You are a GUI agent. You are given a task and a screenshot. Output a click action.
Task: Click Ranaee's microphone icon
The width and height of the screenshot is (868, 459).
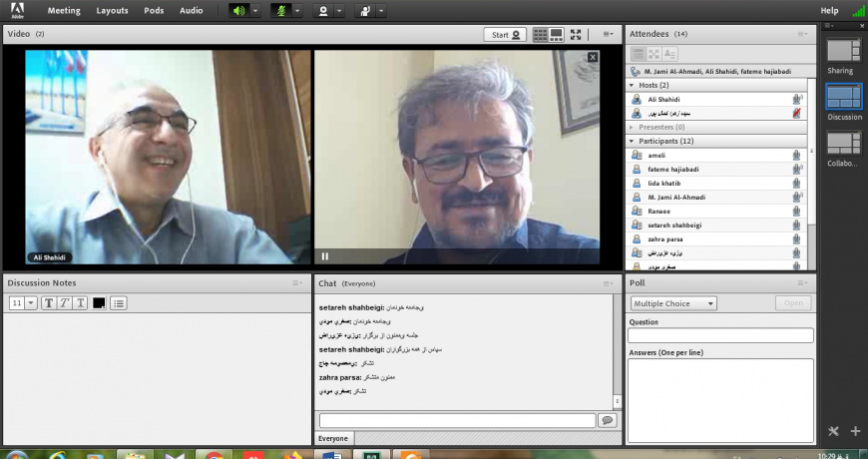coord(796,211)
